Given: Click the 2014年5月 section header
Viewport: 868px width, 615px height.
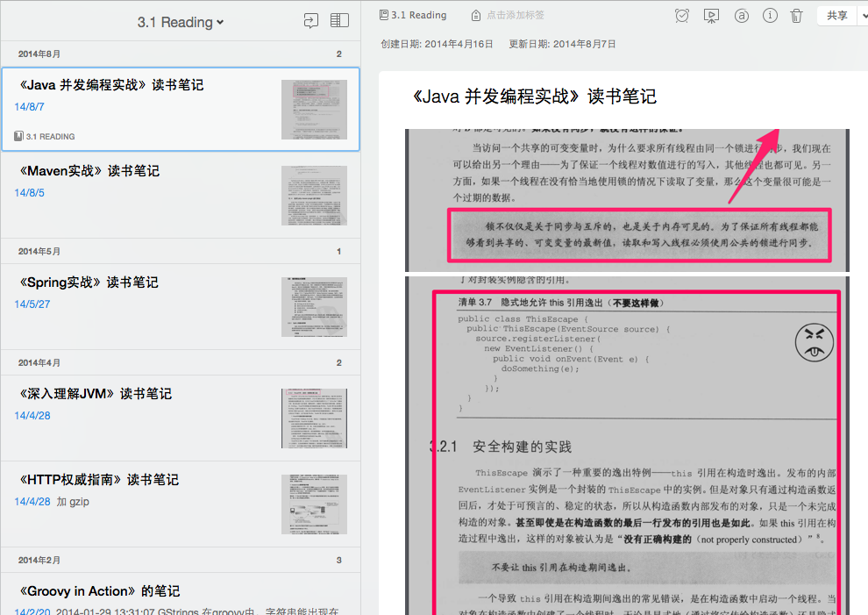Looking at the screenshot, I should coord(181,251).
